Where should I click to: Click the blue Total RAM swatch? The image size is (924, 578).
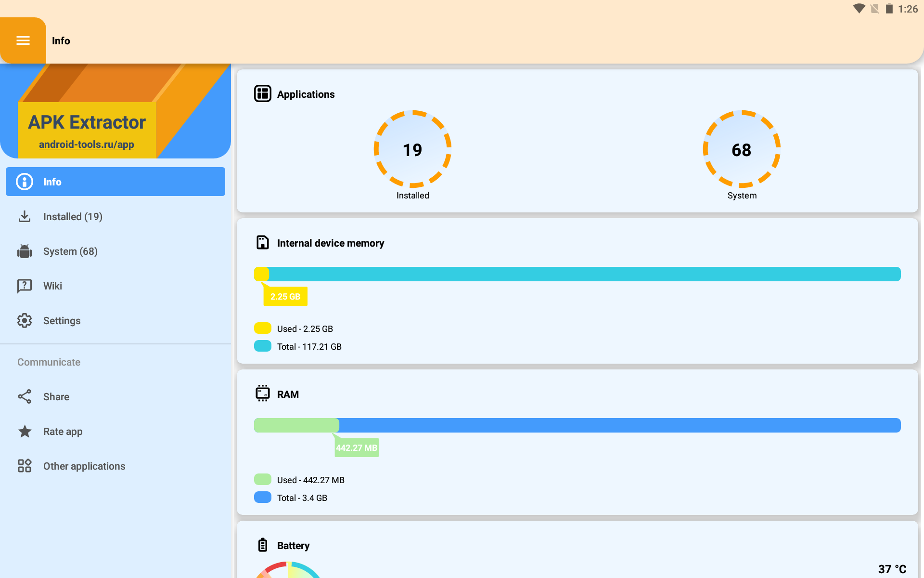click(x=263, y=498)
